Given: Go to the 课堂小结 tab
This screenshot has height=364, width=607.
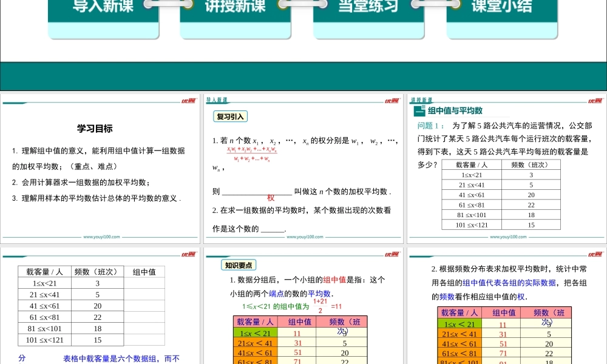Looking at the screenshot, I should (501, 7).
